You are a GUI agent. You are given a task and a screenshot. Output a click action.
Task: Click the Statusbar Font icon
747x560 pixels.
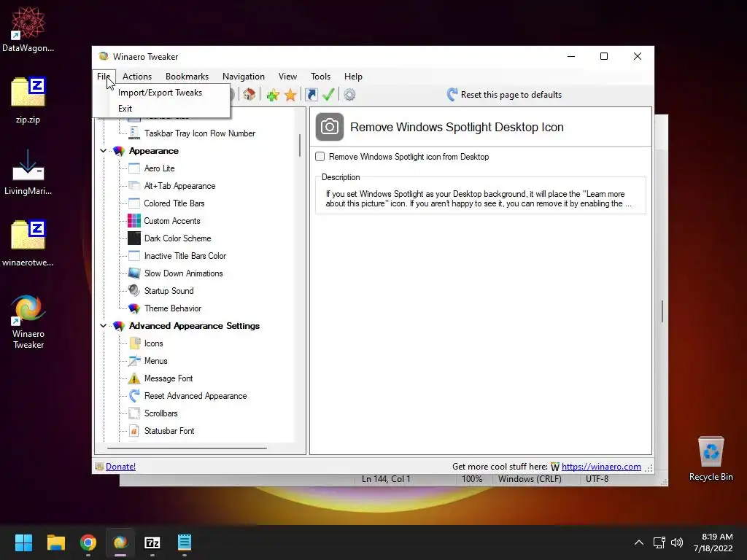click(134, 430)
